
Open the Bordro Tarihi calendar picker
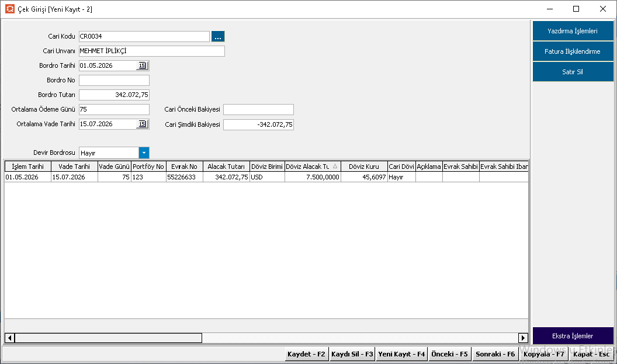tap(143, 65)
